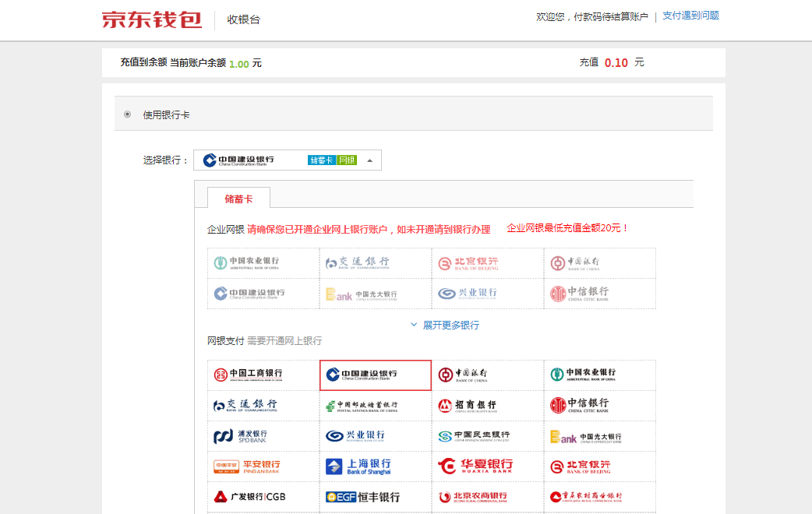Select 中国银行 under 网银支付
The height and width of the screenshot is (514, 812).
click(488, 375)
